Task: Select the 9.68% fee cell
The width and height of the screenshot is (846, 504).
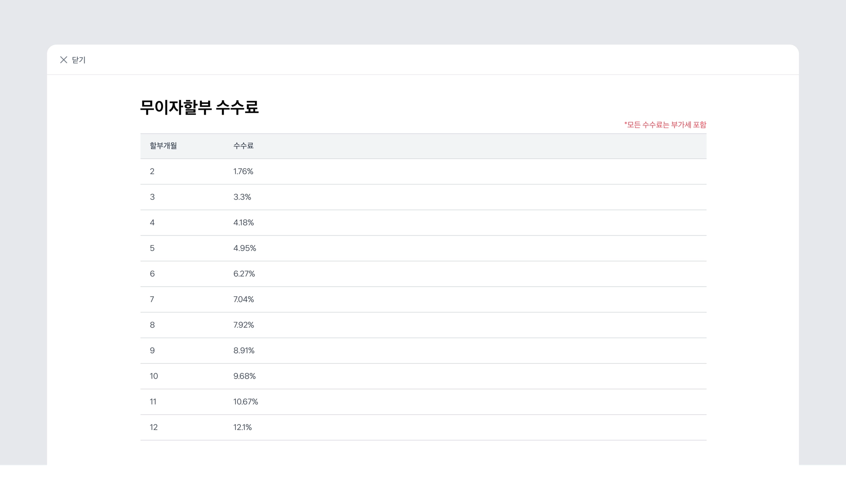Action: 244,376
